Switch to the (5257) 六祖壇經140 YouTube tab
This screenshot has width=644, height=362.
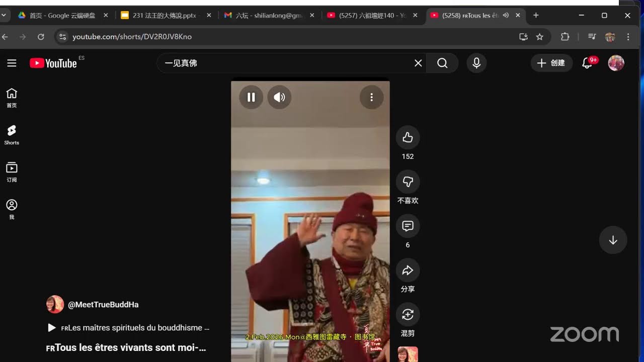coord(372,16)
